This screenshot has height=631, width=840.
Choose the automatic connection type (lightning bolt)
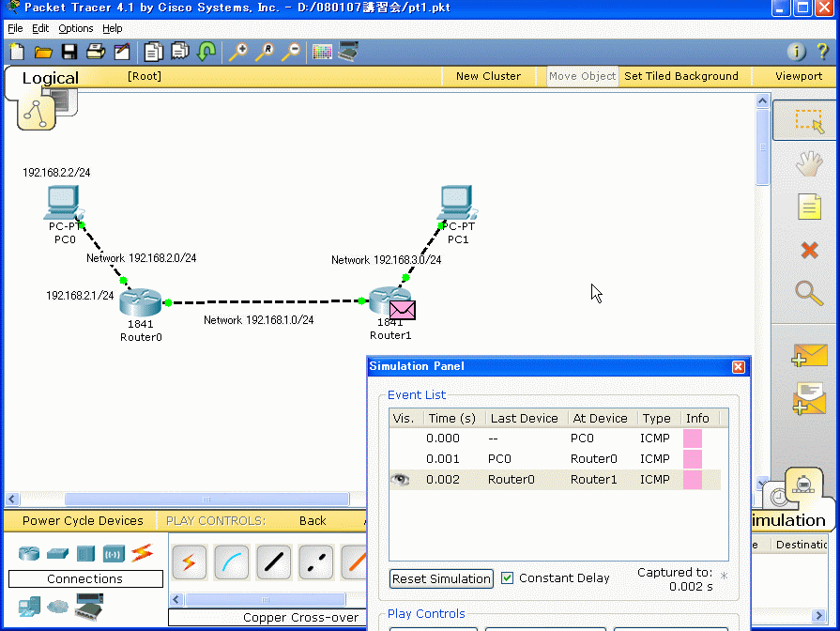point(189,562)
